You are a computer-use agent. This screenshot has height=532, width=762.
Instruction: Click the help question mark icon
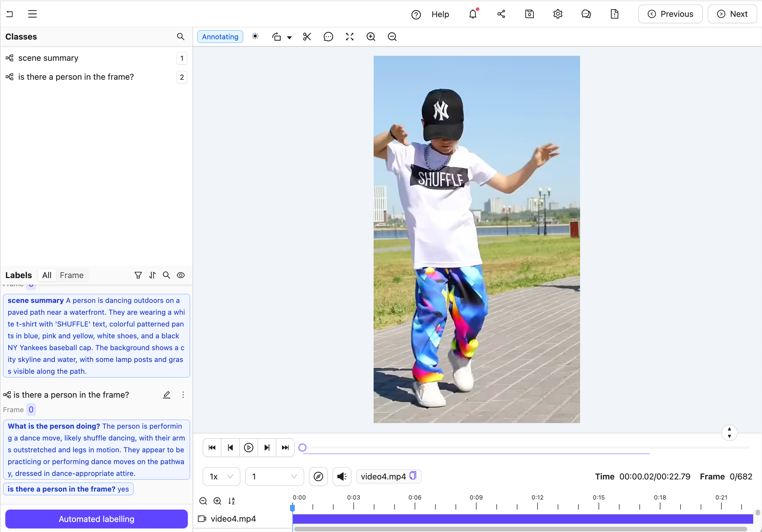pyautogui.click(x=416, y=14)
